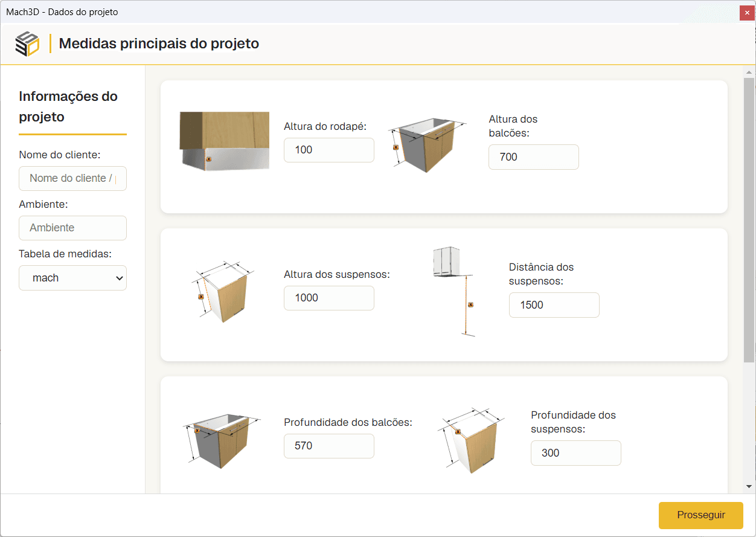This screenshot has height=537, width=756.
Task: Open the Tabela de medidas dropdown
Action: point(72,278)
